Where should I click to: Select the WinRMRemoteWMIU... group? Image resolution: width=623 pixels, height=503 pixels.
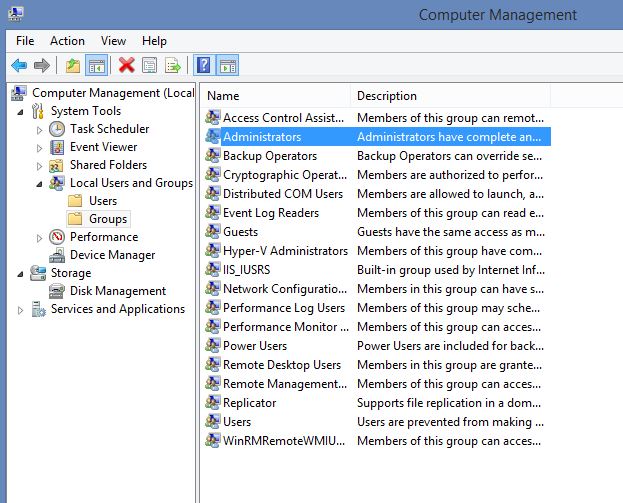pos(284,441)
